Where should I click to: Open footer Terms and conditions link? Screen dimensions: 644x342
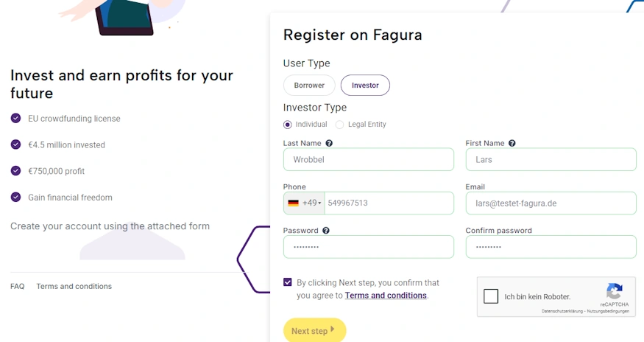pos(74,286)
